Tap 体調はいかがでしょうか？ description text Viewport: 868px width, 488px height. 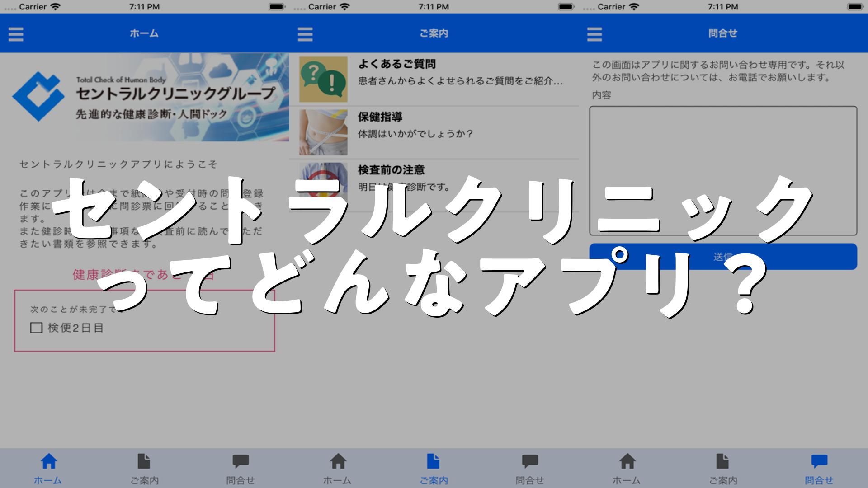pyautogui.click(x=415, y=134)
